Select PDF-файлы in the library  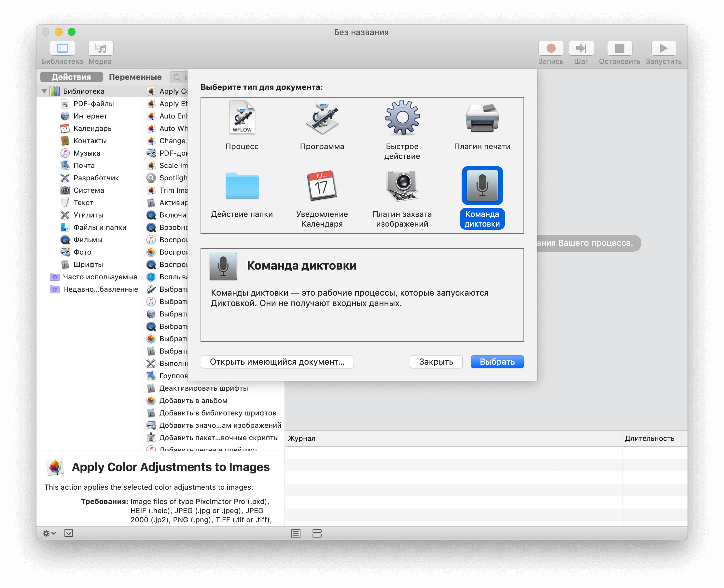90,104
